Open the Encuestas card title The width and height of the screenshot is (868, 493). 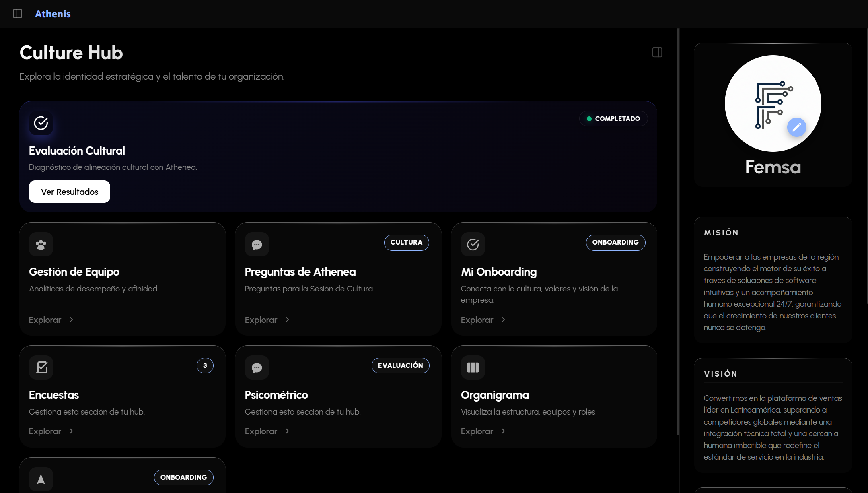pos(54,395)
